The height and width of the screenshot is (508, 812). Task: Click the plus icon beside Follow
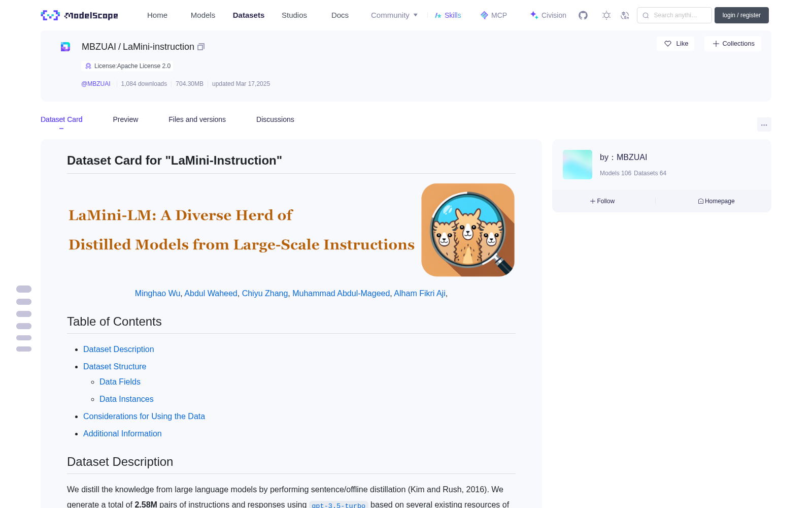[x=593, y=201]
